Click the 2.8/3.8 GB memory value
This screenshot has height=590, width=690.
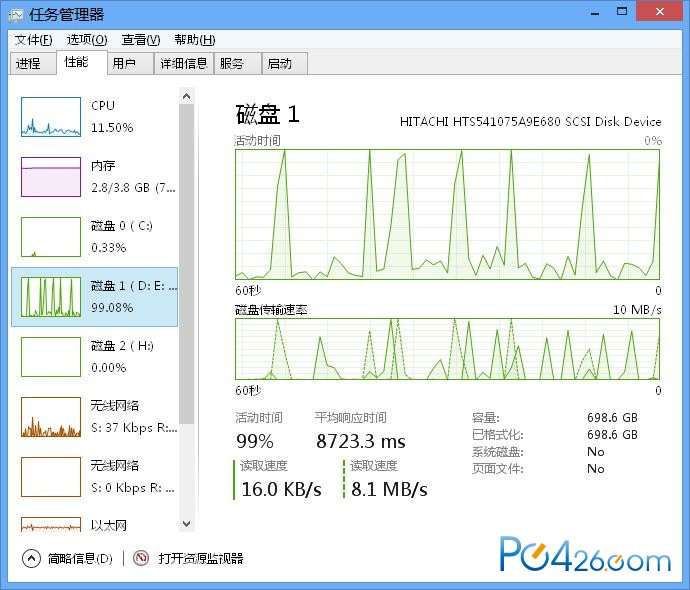coord(133,188)
